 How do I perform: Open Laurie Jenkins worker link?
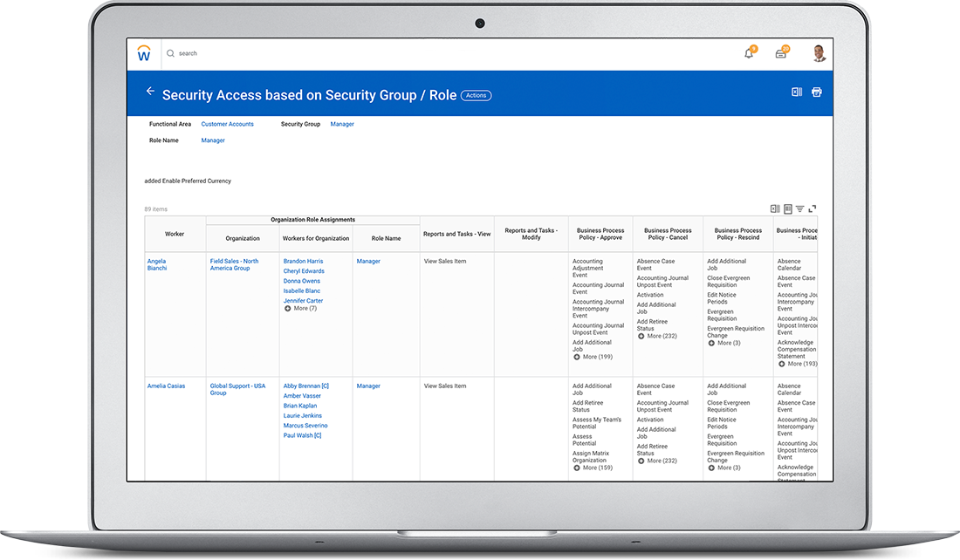[x=303, y=415]
